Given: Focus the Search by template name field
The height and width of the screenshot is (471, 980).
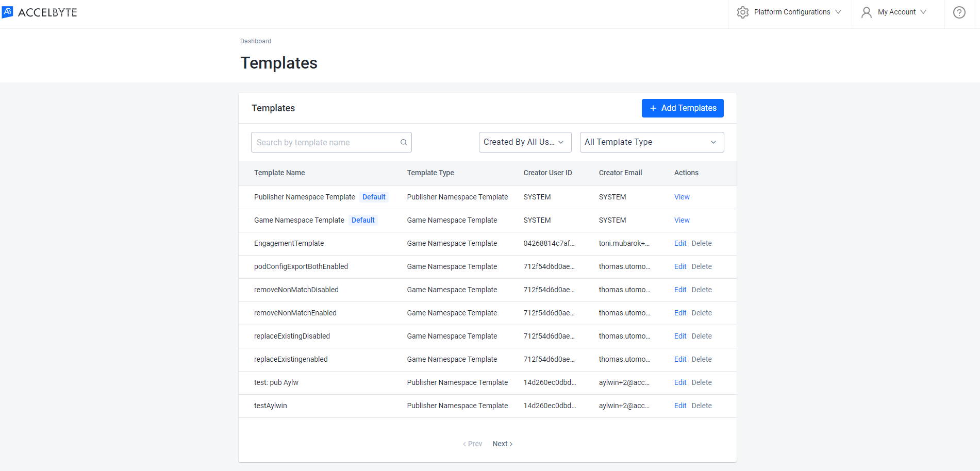Looking at the screenshot, I should [x=331, y=142].
